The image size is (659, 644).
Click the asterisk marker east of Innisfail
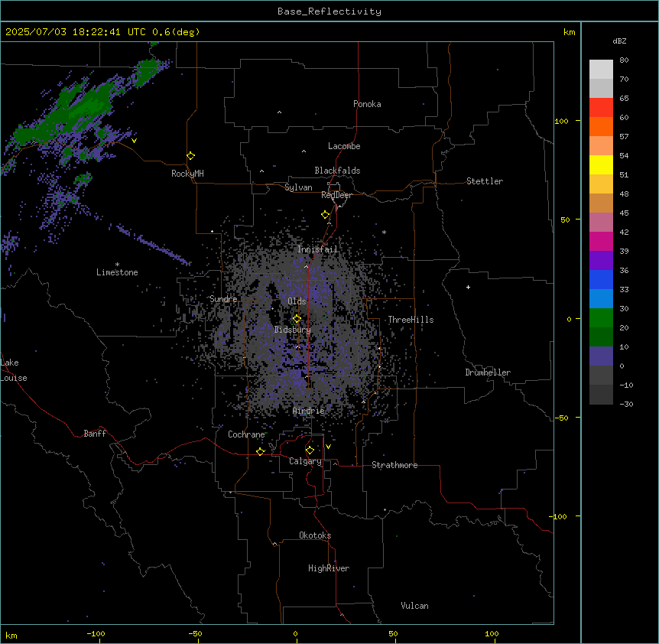(384, 232)
